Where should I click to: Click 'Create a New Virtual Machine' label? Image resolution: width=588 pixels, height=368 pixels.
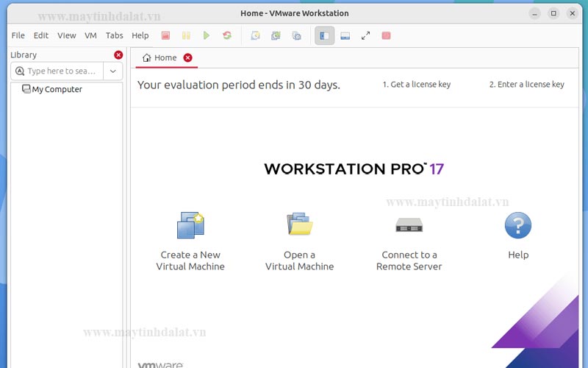(190, 261)
